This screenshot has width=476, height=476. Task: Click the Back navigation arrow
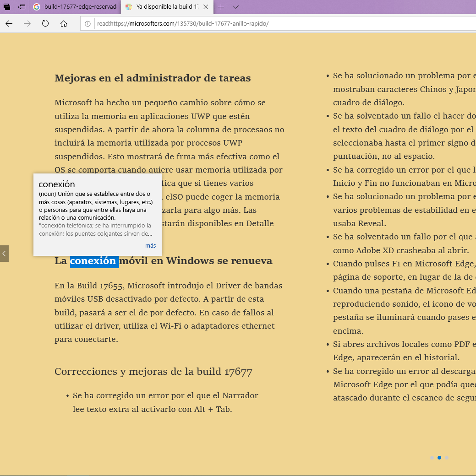pyautogui.click(x=9, y=24)
